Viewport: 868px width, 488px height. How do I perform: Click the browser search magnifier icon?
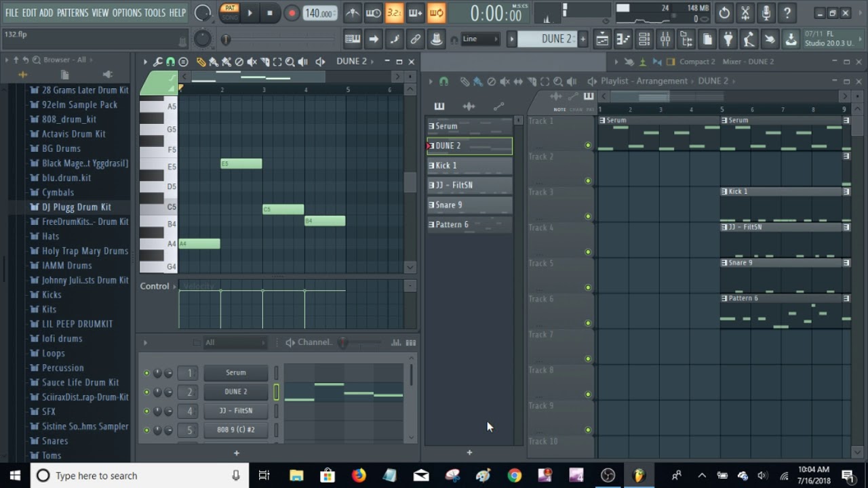(36, 60)
